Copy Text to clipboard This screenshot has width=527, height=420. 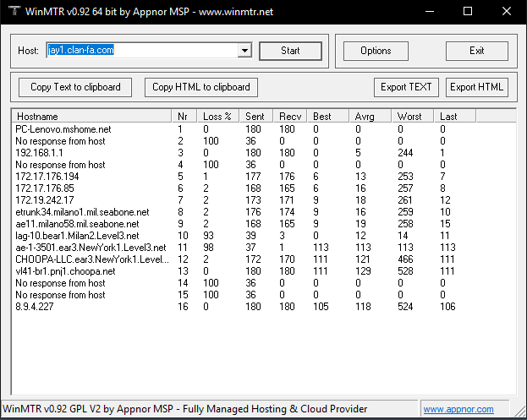click(75, 87)
